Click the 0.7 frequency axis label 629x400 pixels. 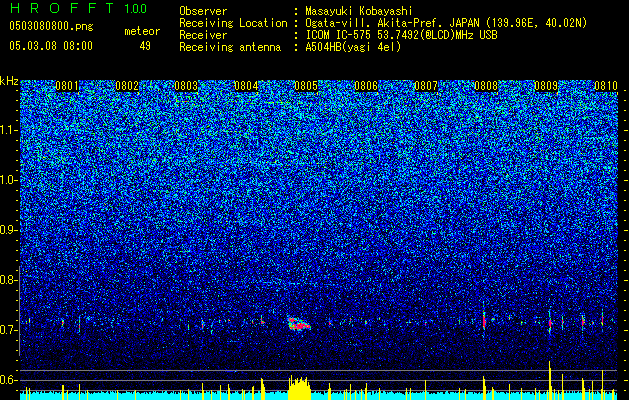pyautogui.click(x=9, y=330)
